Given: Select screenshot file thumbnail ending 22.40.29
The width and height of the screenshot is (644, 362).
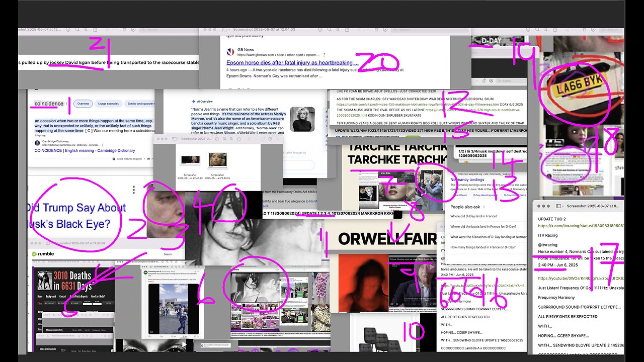Looking at the screenshot, I should tap(191, 160).
